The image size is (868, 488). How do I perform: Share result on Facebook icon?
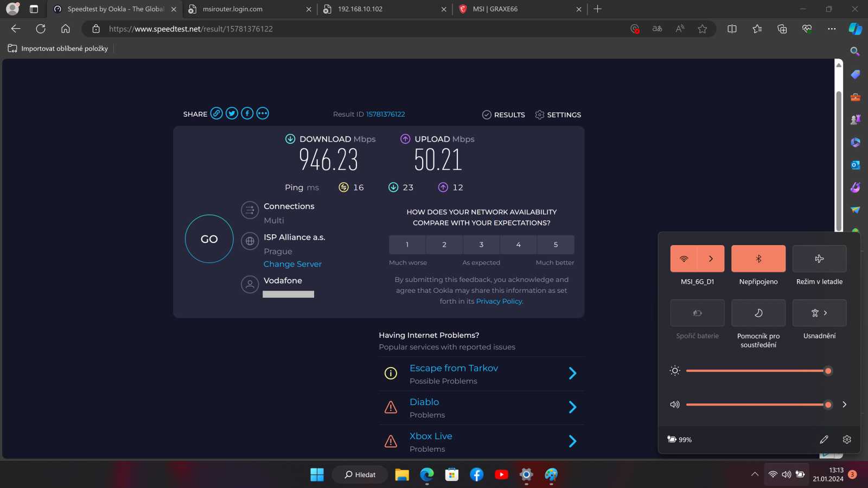click(x=247, y=113)
